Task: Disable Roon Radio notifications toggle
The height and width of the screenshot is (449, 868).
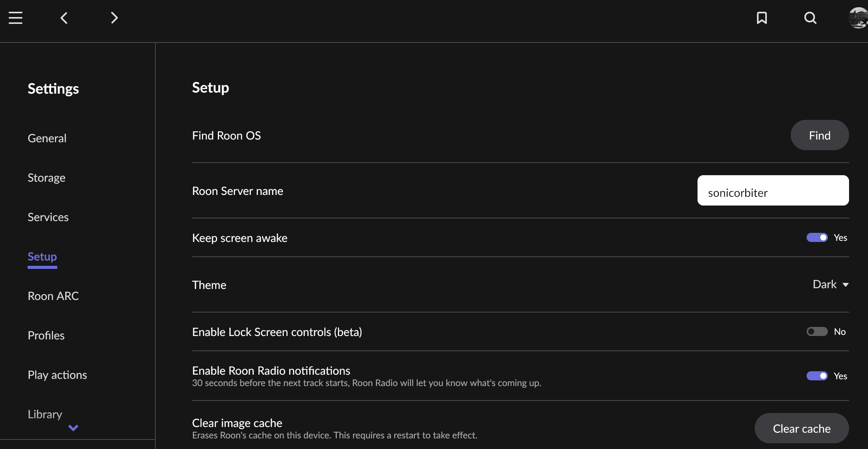Action: pyautogui.click(x=817, y=376)
